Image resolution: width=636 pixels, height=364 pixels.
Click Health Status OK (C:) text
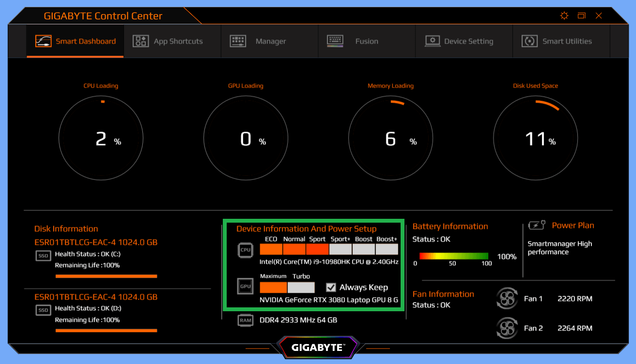click(x=88, y=254)
